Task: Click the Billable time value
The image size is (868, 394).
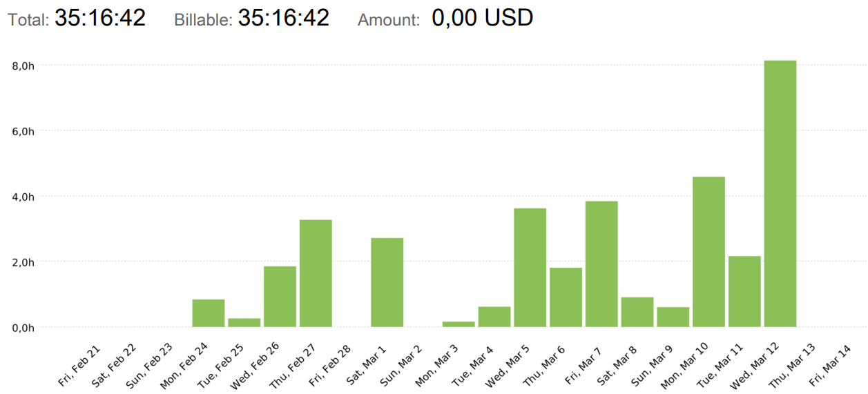Action: [x=284, y=18]
